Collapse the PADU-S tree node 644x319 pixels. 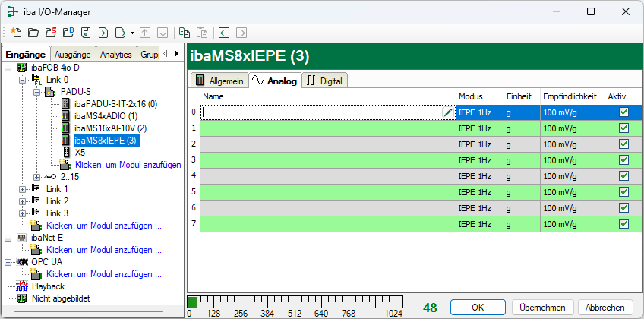click(37, 92)
